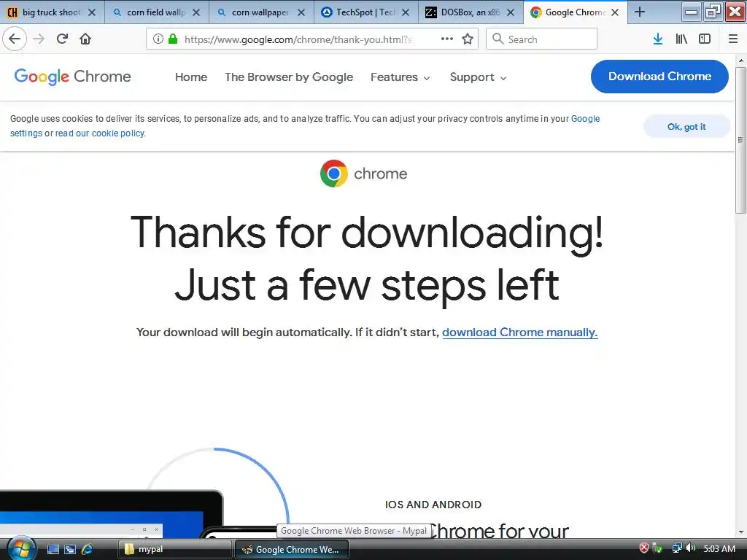Click the green secure connection padlock
This screenshot has width=747, height=560.
(173, 39)
